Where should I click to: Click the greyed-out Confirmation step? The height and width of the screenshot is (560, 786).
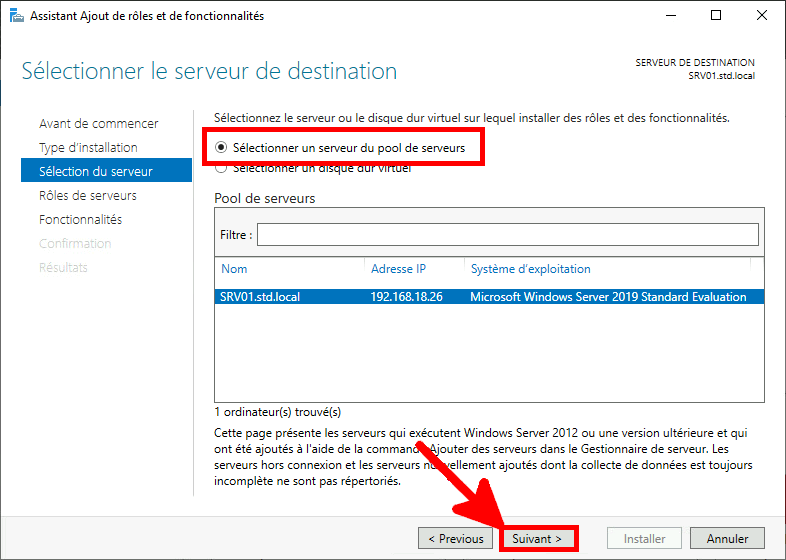(x=75, y=244)
